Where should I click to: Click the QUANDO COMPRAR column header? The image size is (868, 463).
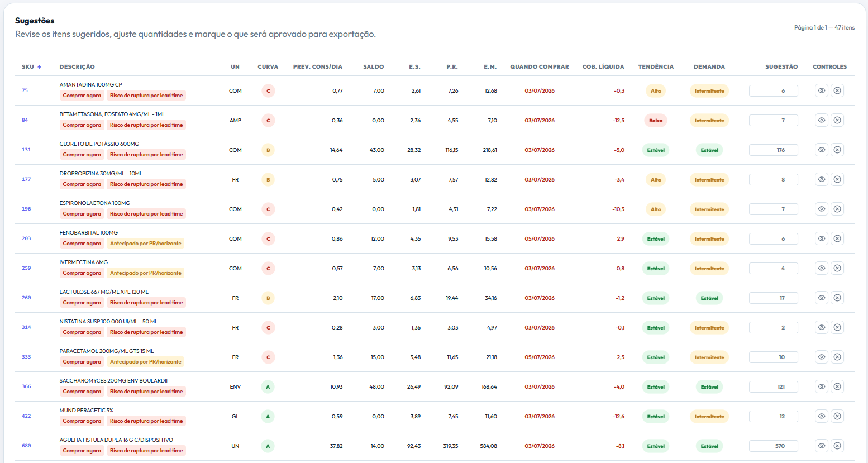540,66
